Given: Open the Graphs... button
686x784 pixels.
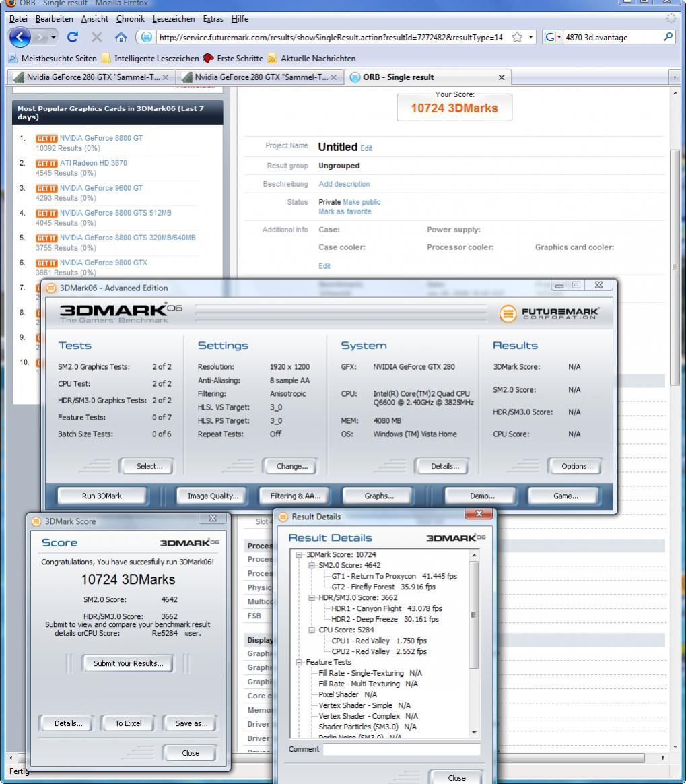Looking at the screenshot, I should (377, 496).
